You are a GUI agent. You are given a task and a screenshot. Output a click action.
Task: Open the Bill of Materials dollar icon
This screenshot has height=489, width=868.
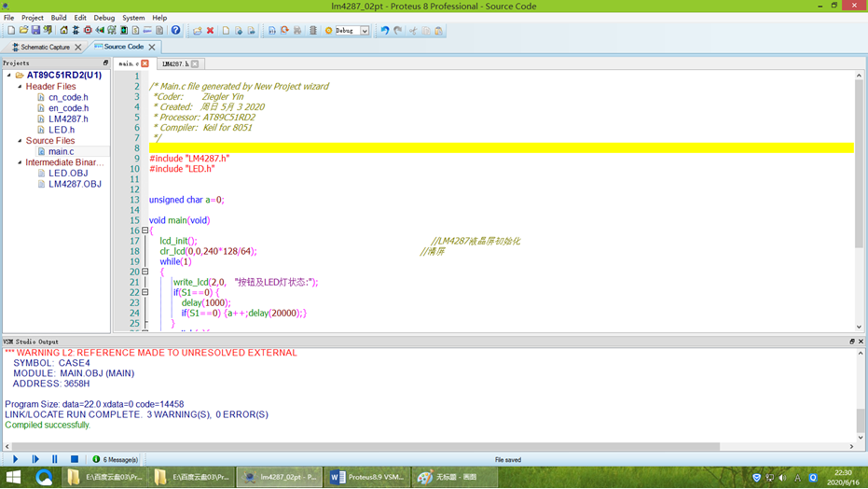point(135,31)
